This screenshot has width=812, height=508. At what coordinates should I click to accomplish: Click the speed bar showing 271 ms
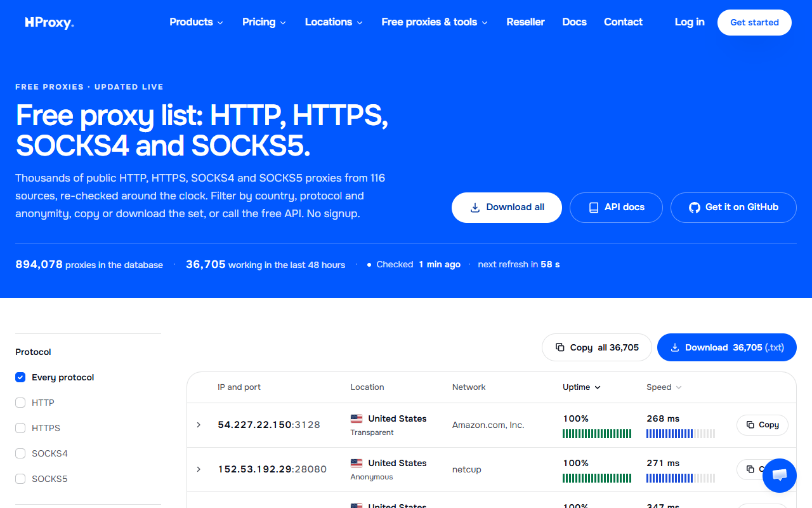(681, 478)
